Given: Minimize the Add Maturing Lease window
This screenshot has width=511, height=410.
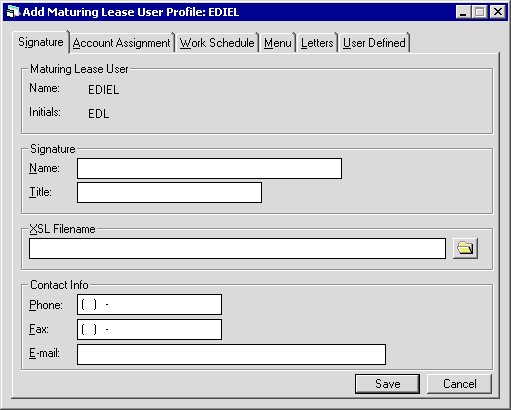Looking at the screenshot, I should (x=463, y=12).
